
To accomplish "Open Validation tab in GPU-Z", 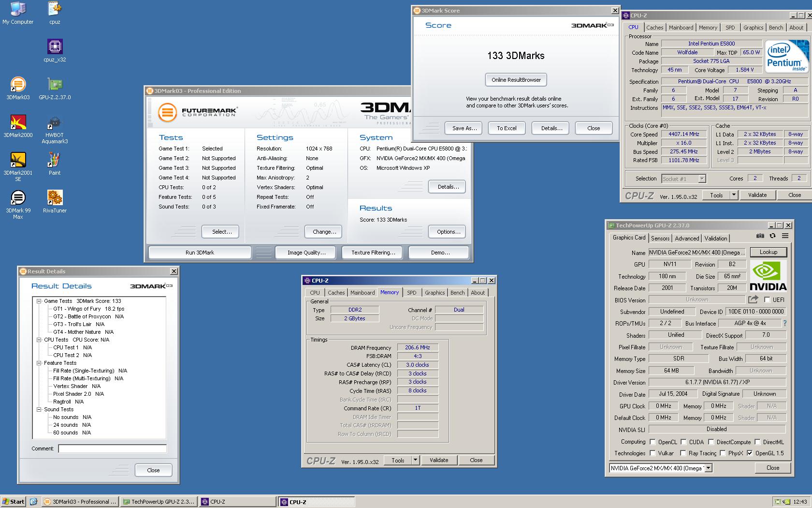I will [715, 239].
